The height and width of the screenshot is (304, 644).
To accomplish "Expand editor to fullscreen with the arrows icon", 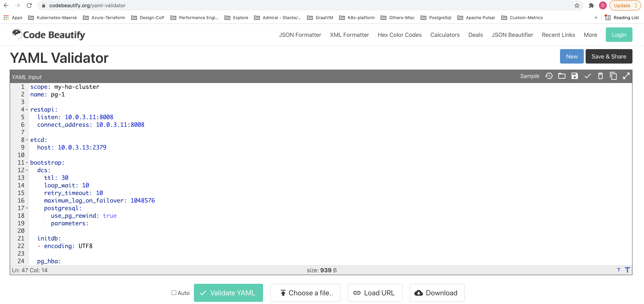I will 627,76.
